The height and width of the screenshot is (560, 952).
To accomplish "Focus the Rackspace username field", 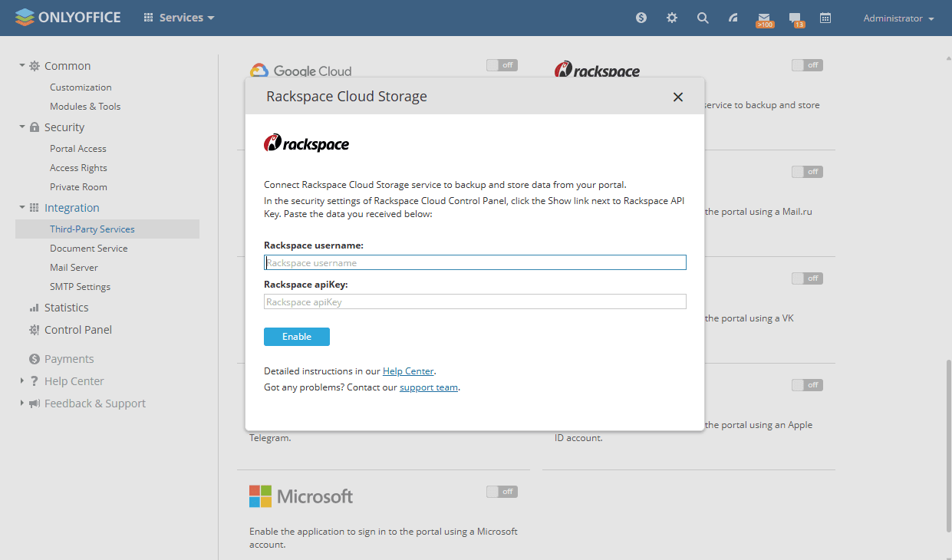I will pos(475,262).
